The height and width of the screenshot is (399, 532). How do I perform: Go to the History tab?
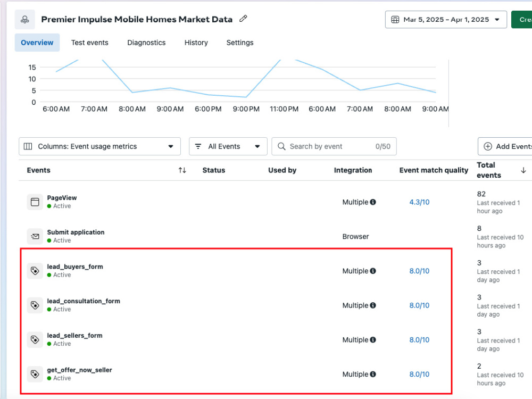(x=196, y=43)
